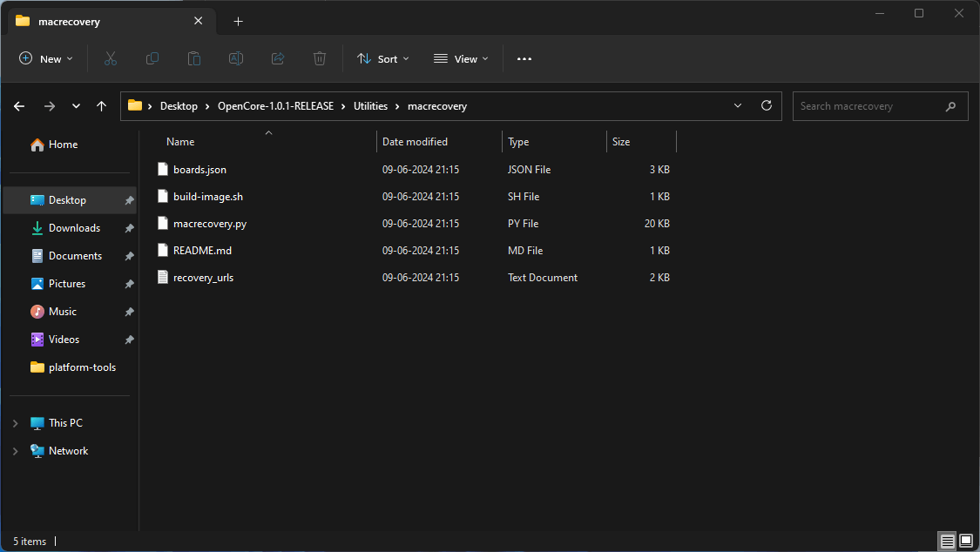980x552 pixels.
Task: Select the macrecovery.py file
Action: point(210,224)
